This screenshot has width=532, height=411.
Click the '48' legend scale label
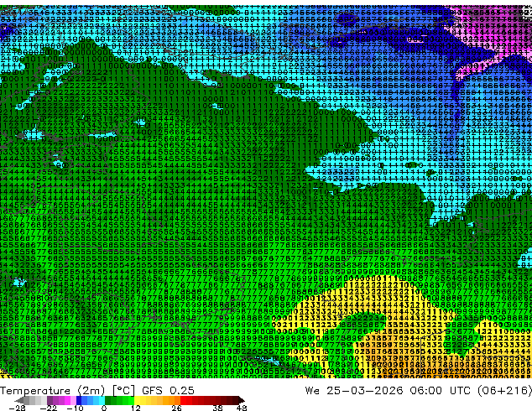tap(242, 408)
